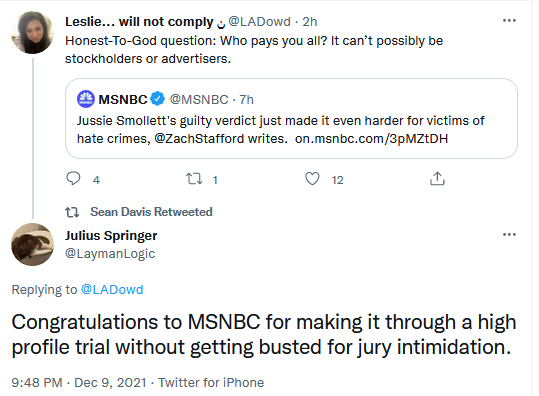
Task: Open the @LADowd handle at top
Action: click(x=260, y=22)
